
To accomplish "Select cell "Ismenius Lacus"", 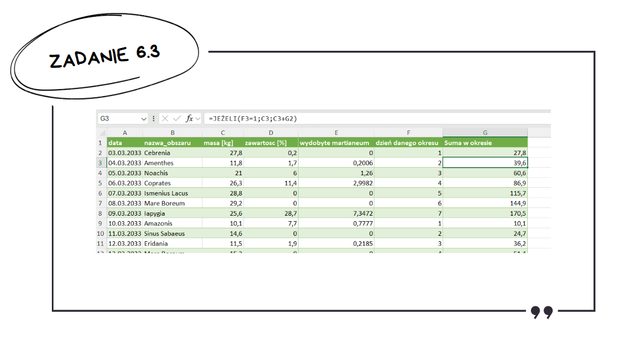I will click(172, 193).
